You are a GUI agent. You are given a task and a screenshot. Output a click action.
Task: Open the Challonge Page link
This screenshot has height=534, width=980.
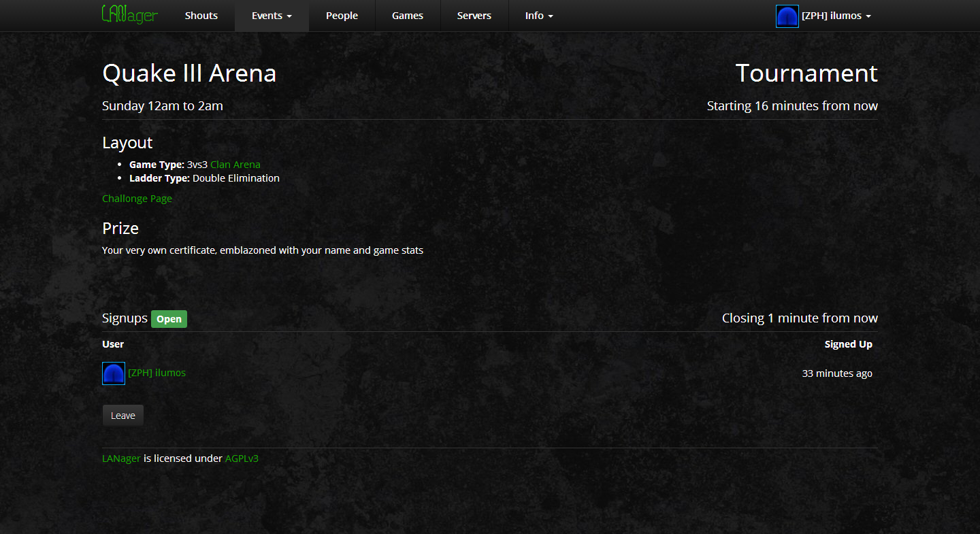click(137, 199)
